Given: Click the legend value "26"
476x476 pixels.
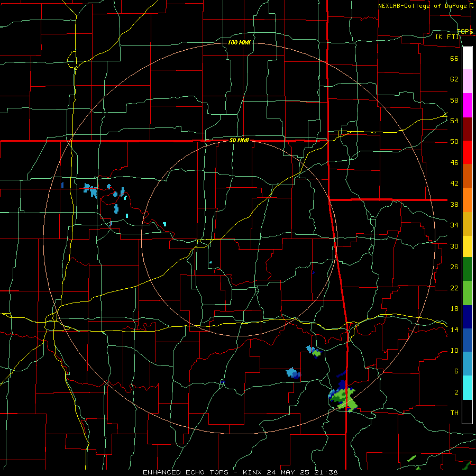Looking at the screenshot, I should click(454, 267).
